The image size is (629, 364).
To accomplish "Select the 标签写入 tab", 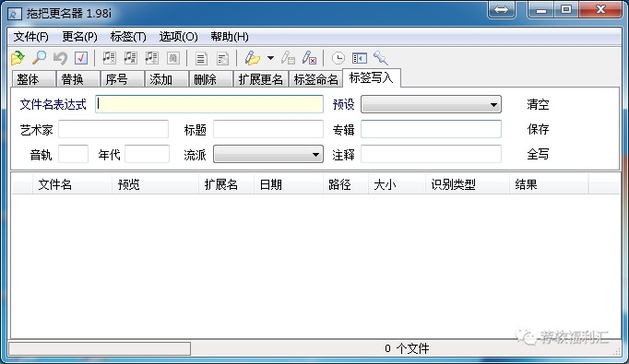I will click(x=372, y=77).
